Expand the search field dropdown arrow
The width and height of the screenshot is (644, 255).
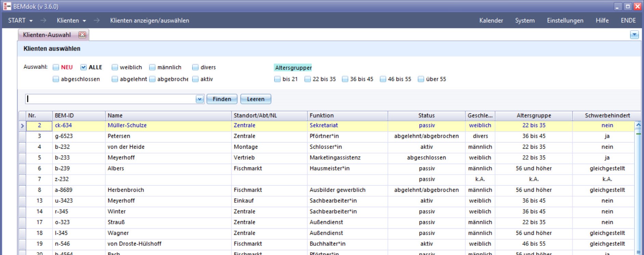[200, 99]
